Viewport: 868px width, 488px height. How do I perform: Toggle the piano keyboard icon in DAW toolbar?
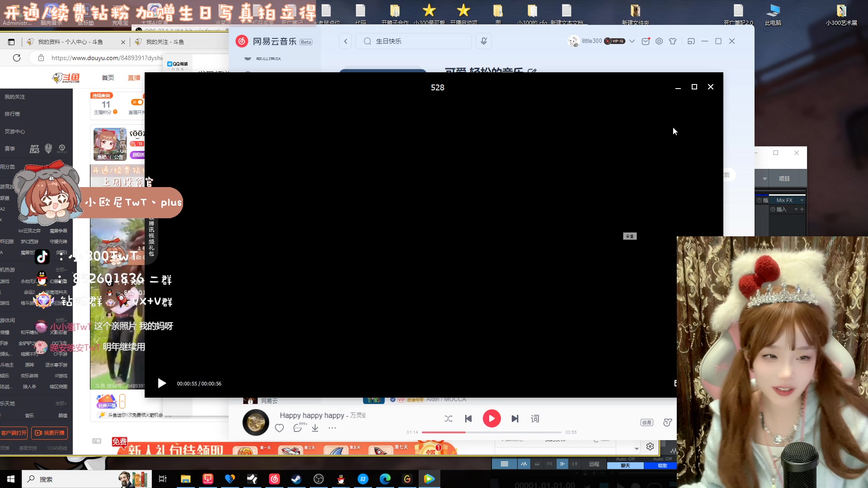click(537, 464)
